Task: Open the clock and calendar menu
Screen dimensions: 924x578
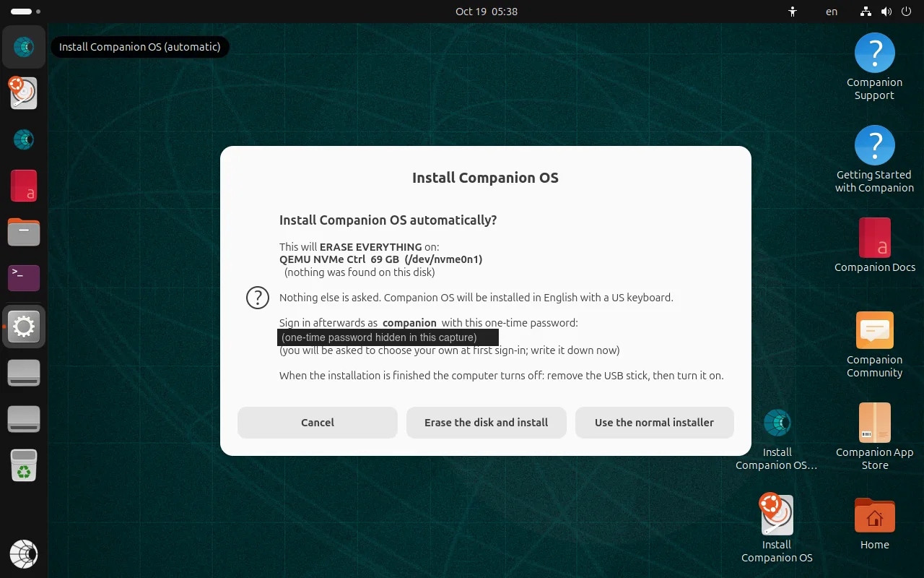Action: [486, 12]
